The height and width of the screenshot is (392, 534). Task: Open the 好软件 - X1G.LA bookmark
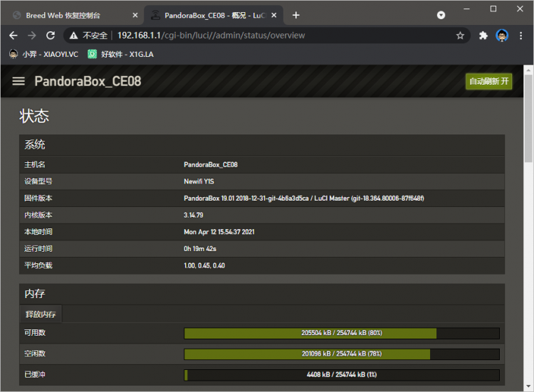(121, 54)
